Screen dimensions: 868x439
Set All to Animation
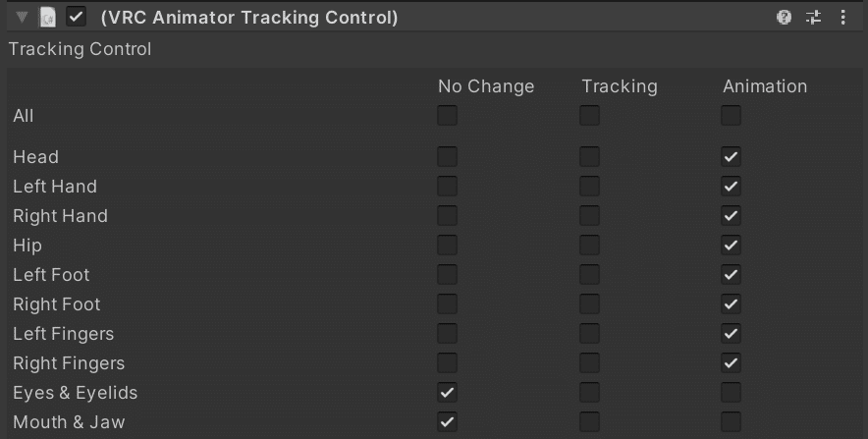731,116
